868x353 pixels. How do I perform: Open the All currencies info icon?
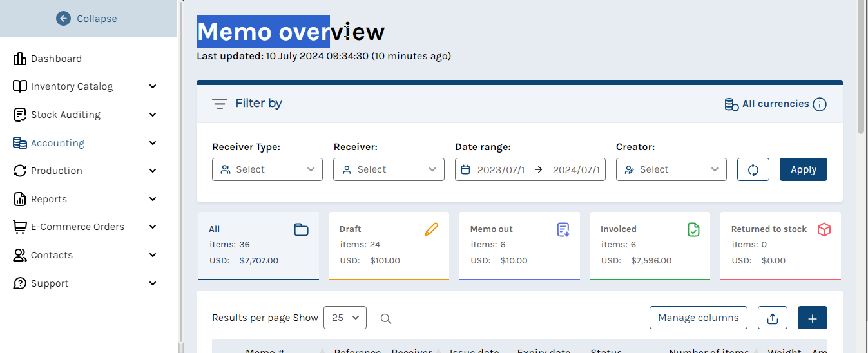tap(820, 104)
